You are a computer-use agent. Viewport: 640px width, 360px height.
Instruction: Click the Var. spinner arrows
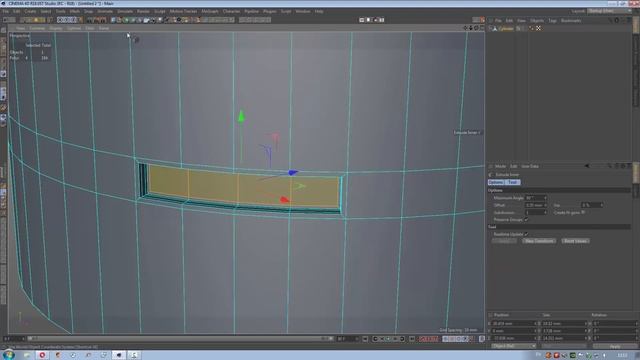602,205
